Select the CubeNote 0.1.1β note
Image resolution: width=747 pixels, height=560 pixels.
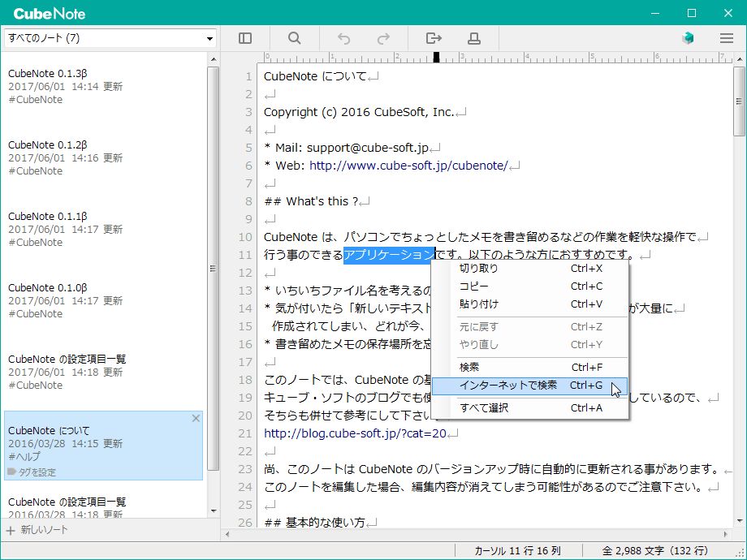pos(103,230)
